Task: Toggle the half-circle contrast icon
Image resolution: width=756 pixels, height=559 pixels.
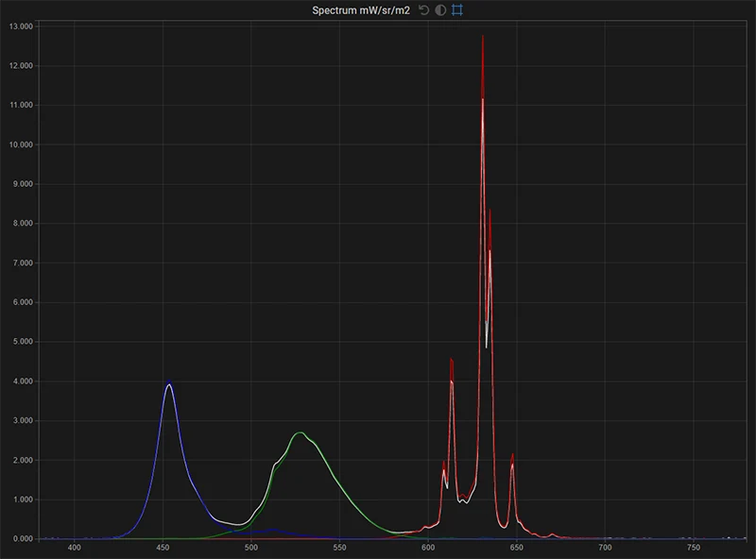Action: pos(440,10)
